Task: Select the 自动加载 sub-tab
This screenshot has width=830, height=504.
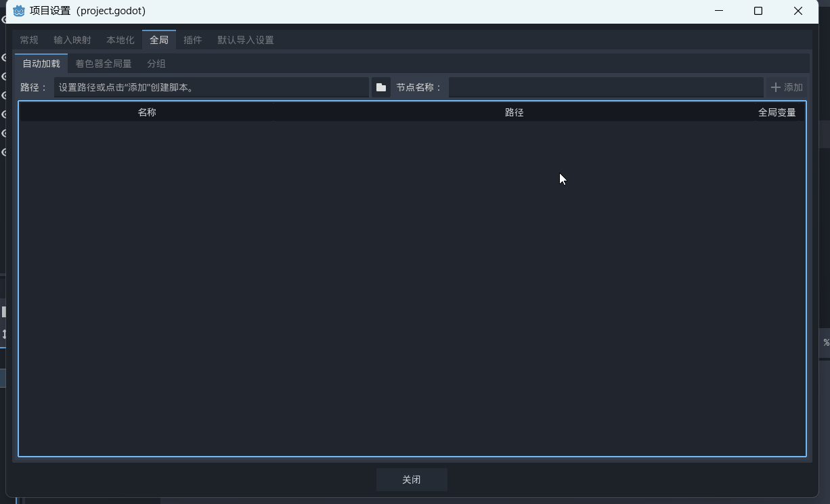Action: coord(41,64)
